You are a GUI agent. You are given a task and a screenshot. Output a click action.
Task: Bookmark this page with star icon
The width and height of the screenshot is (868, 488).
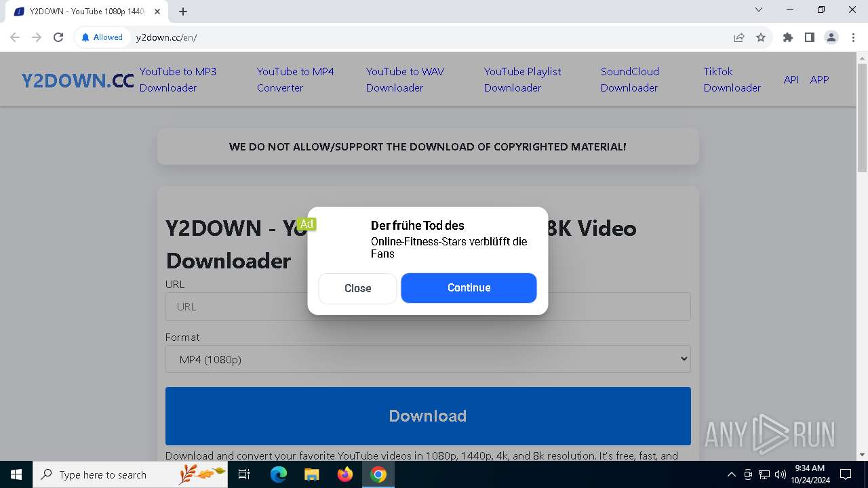pos(761,37)
